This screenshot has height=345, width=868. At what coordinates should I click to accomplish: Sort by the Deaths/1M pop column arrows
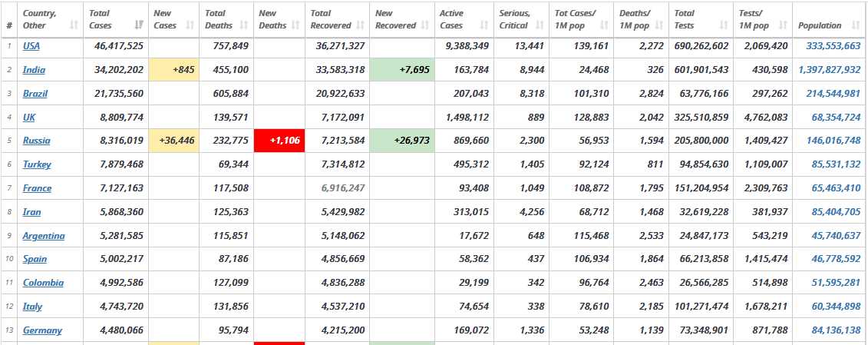pyautogui.click(x=659, y=25)
